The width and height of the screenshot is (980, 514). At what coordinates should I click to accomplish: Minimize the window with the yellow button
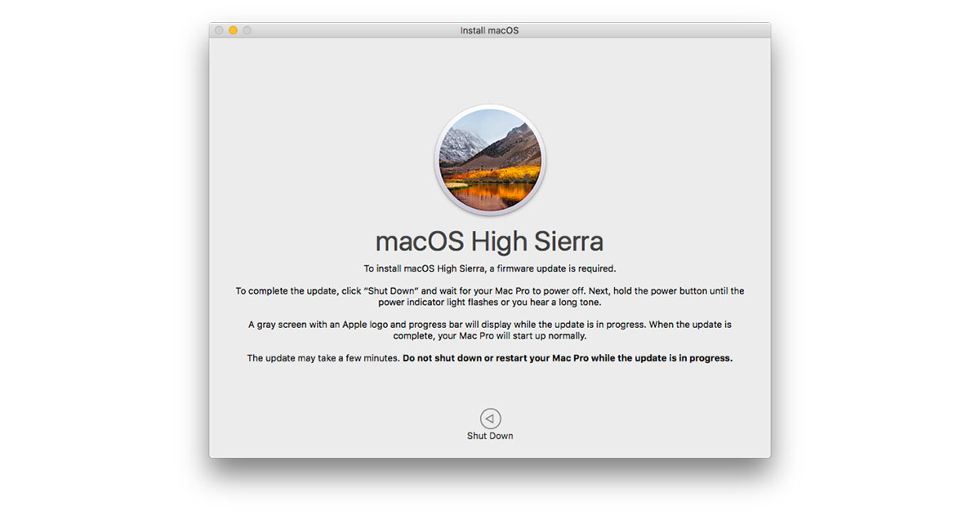(x=233, y=30)
